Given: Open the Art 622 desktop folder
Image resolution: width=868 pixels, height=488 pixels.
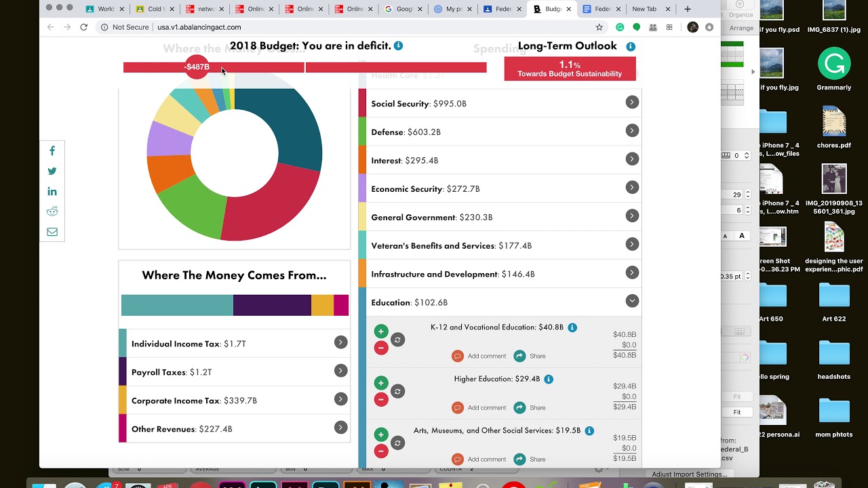Looking at the screenshot, I should (x=833, y=302).
